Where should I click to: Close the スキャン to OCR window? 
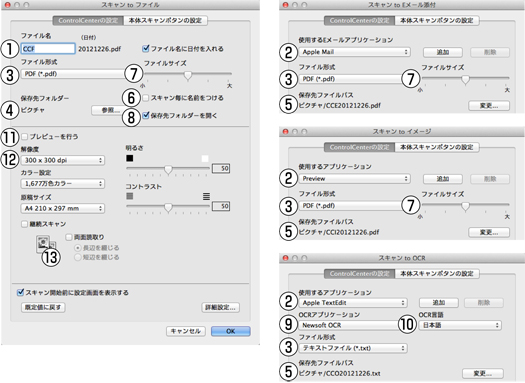coord(285,258)
